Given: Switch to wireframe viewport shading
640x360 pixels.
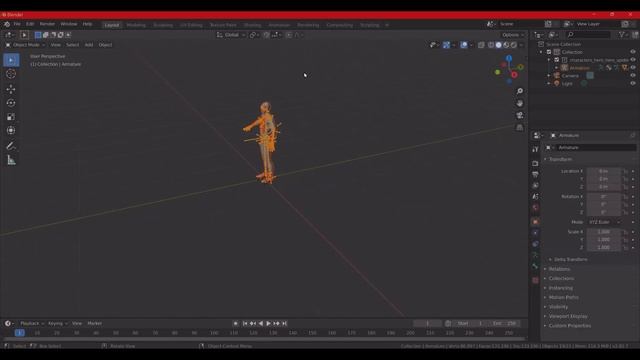Looking at the screenshot, I should [491, 45].
